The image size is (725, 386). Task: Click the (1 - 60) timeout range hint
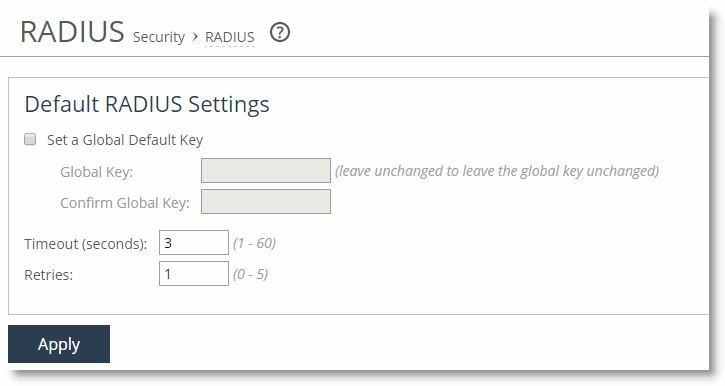pos(254,243)
